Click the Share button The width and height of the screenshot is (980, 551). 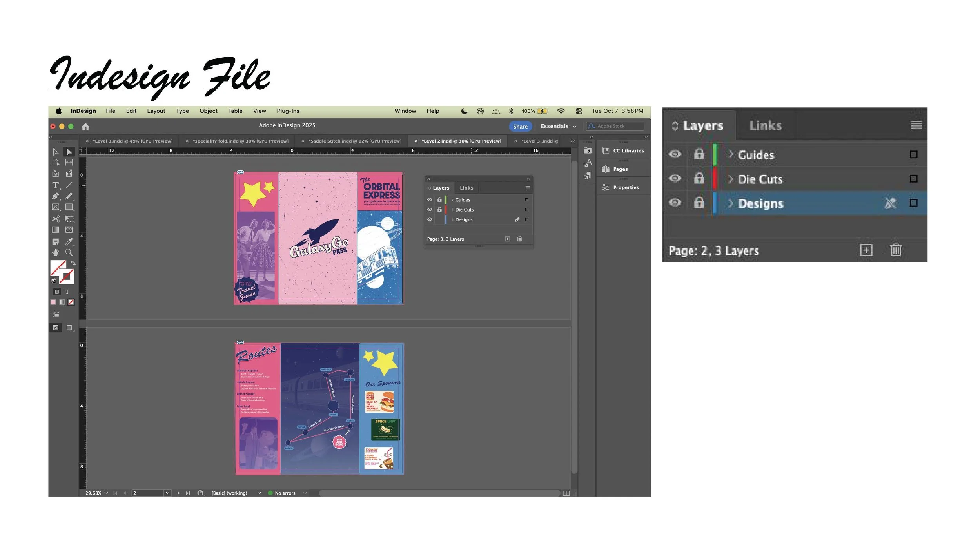[x=520, y=126]
